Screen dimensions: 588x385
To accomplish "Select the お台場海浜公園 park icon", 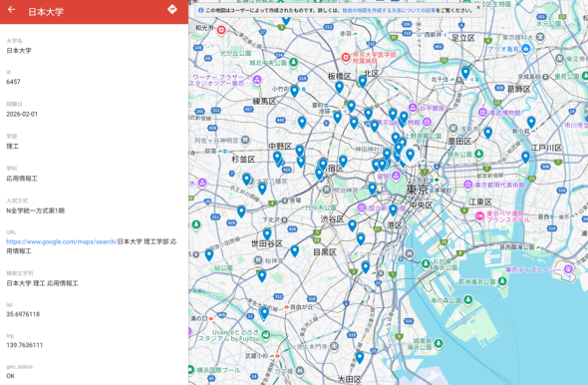I will (x=426, y=263).
